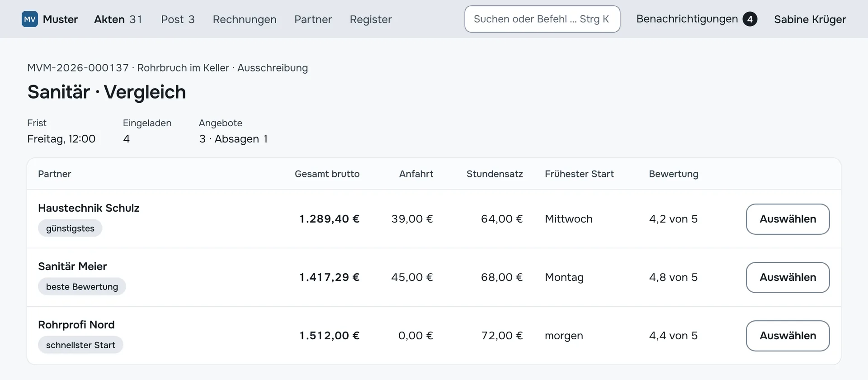Viewport: 868px width, 380px height.
Task: Click the notification count badge 4
Action: click(750, 19)
